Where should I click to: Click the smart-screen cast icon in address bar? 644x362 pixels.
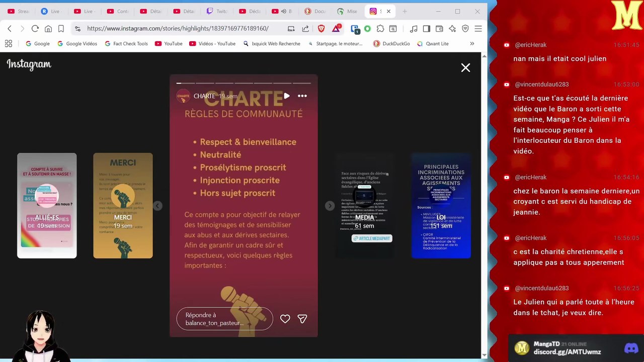coord(291,29)
